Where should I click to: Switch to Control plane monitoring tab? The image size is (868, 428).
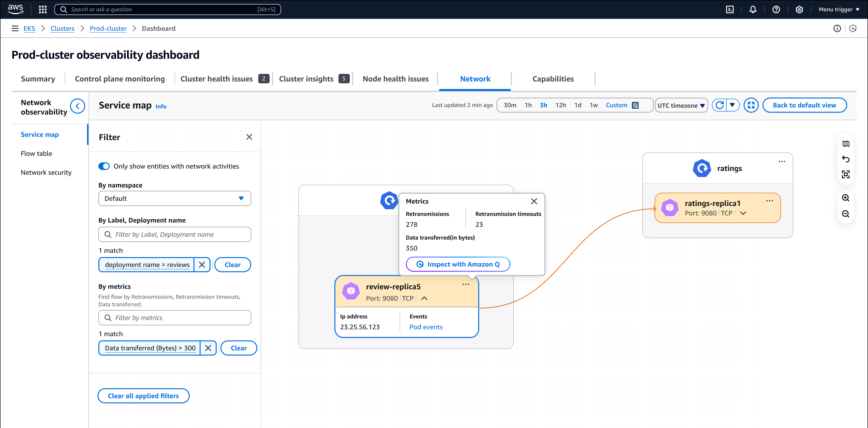coord(120,79)
